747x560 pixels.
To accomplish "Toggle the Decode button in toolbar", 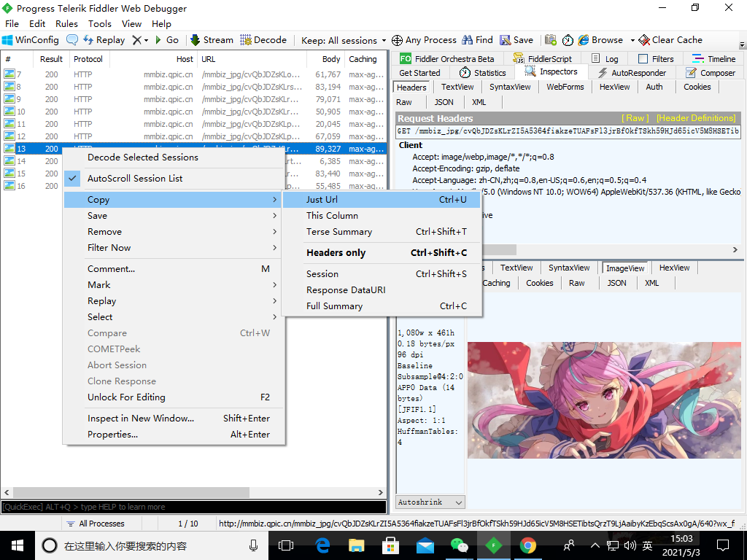I will (263, 40).
